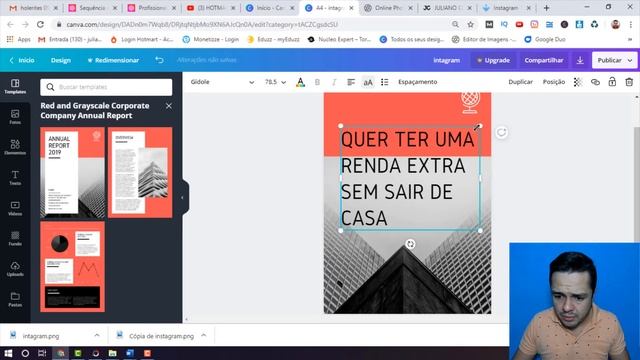Image resolution: width=640 pixels, height=360 pixels.
Task: Open the Templates sidebar panel
Action: click(x=15, y=87)
